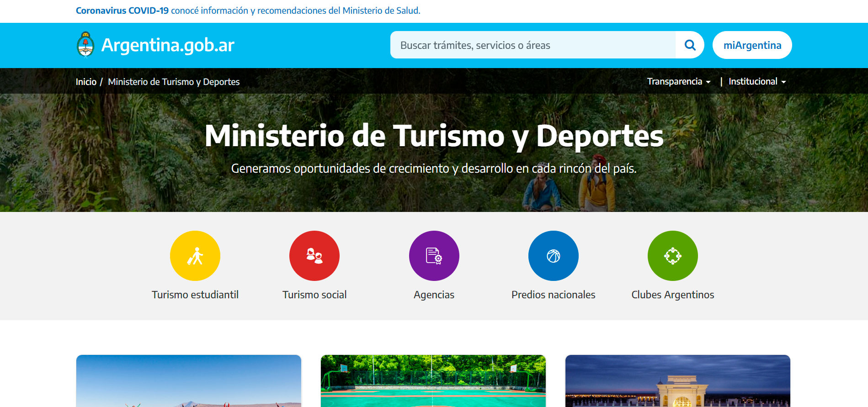Select the purple Agencias icon
Viewport: 868px width, 407px height.
tap(434, 256)
